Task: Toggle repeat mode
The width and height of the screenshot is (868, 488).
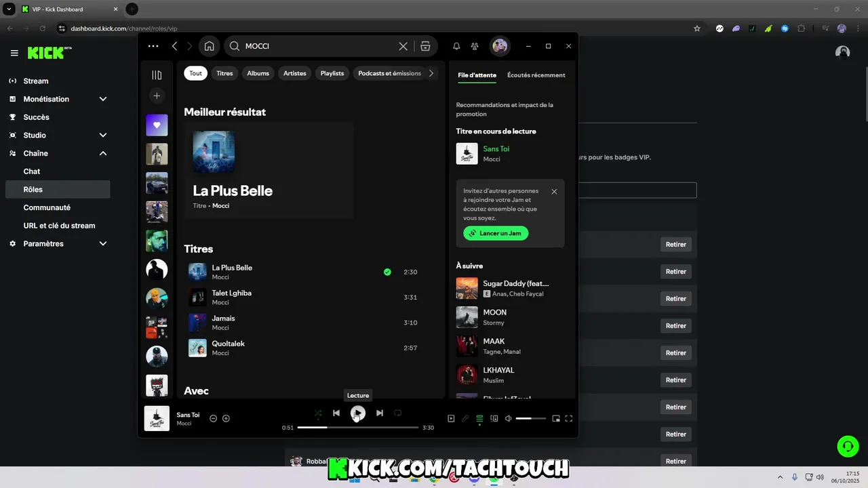Action: [398, 413]
